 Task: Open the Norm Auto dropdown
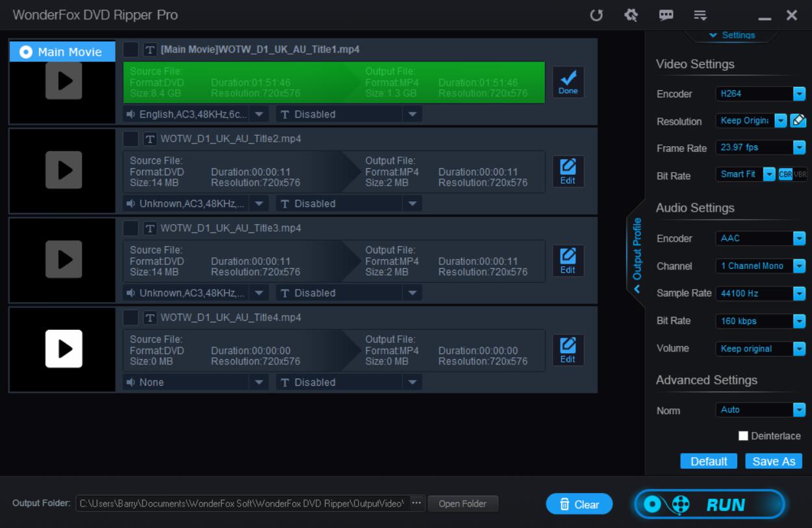coord(760,410)
